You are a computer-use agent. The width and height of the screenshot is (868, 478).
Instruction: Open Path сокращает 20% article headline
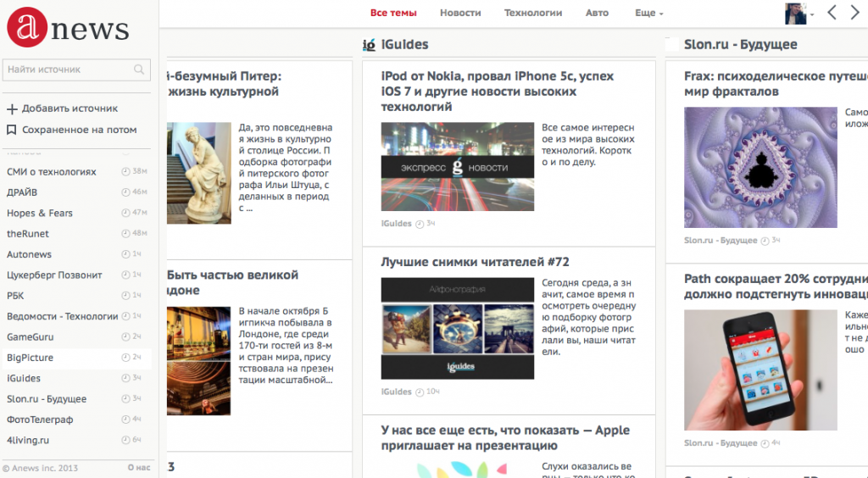pos(776,286)
